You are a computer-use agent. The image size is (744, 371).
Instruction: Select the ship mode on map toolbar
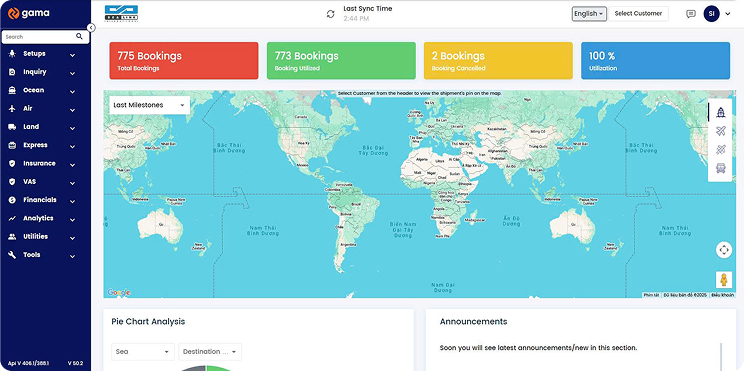(x=721, y=112)
